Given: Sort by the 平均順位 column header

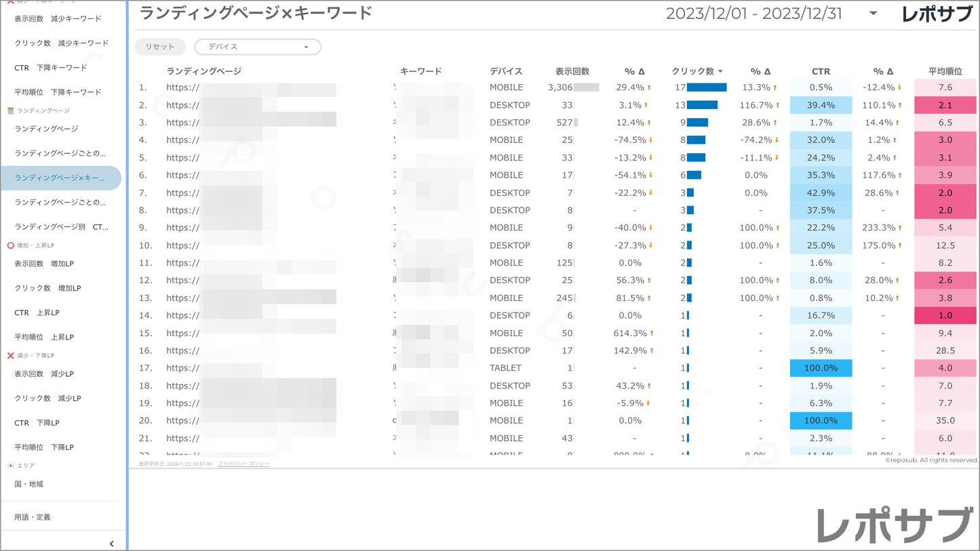Looking at the screenshot, I should [x=945, y=71].
